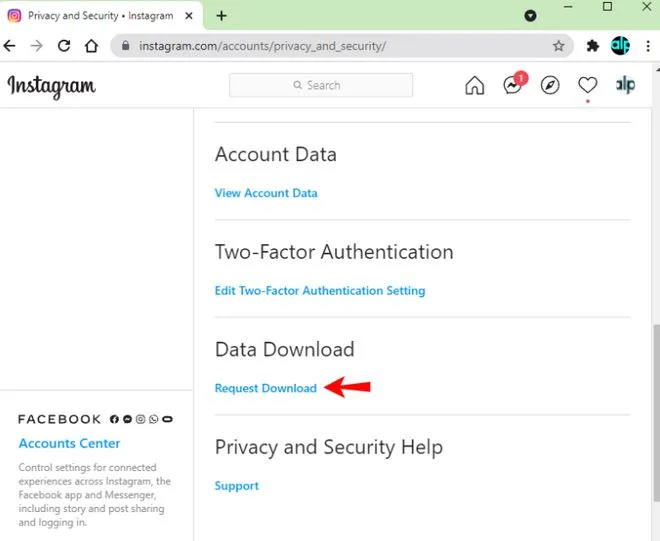Click the Account Data heading
This screenshot has width=660, height=541.
pyautogui.click(x=276, y=155)
